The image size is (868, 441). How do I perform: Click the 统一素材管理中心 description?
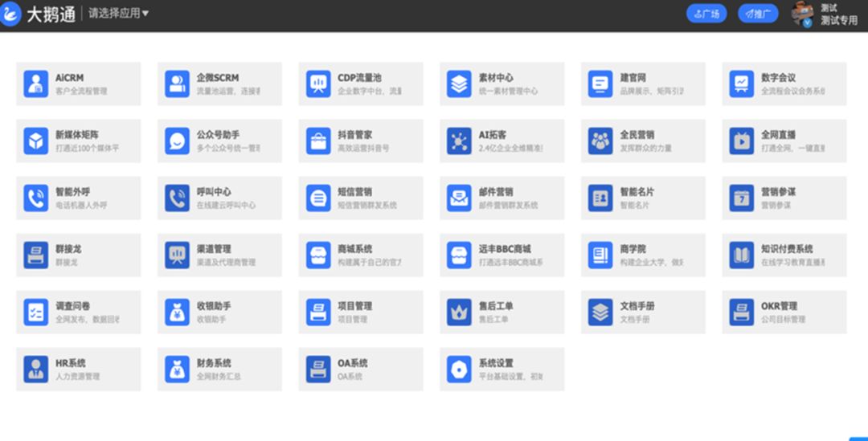pyautogui.click(x=508, y=92)
